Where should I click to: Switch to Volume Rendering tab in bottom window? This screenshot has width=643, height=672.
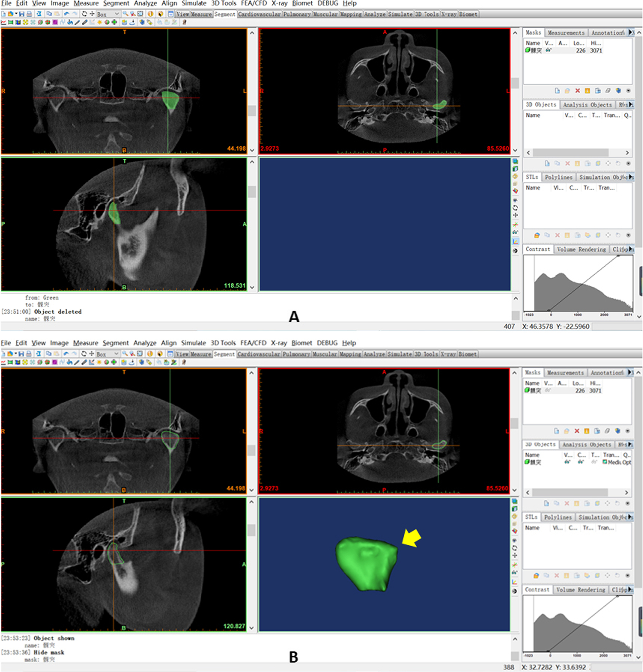[581, 589]
